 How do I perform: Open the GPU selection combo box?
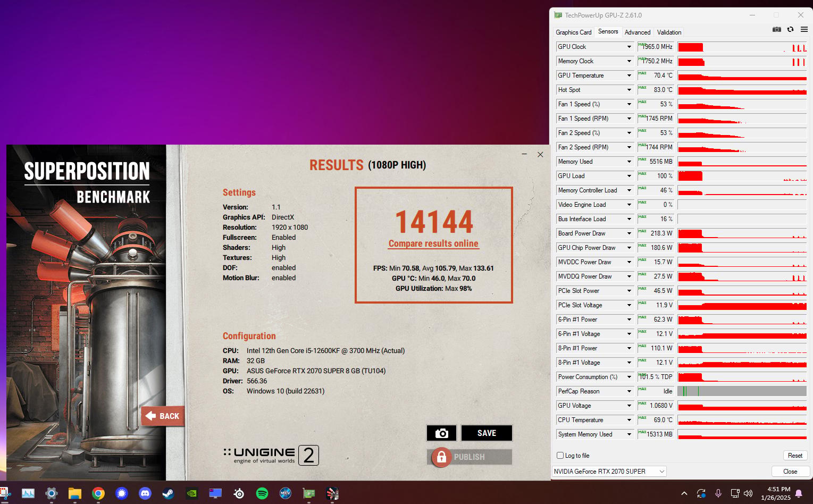pyautogui.click(x=609, y=472)
